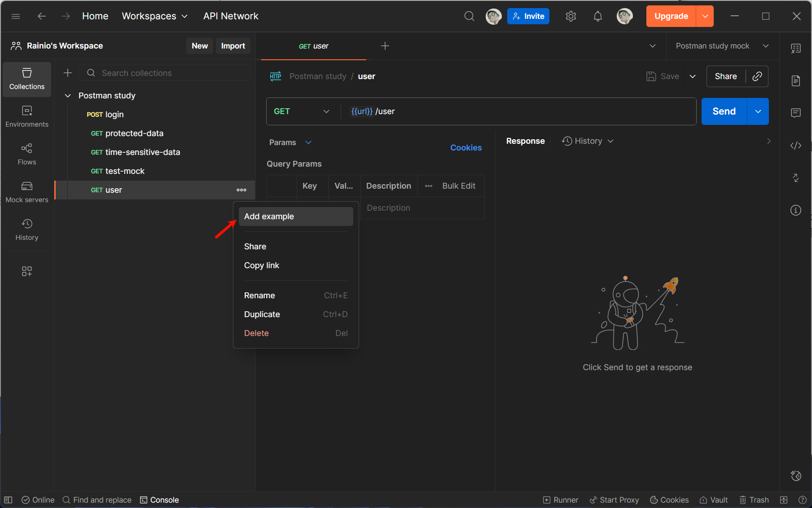Open the Save options dropdown arrow
The width and height of the screenshot is (812, 508).
point(693,76)
